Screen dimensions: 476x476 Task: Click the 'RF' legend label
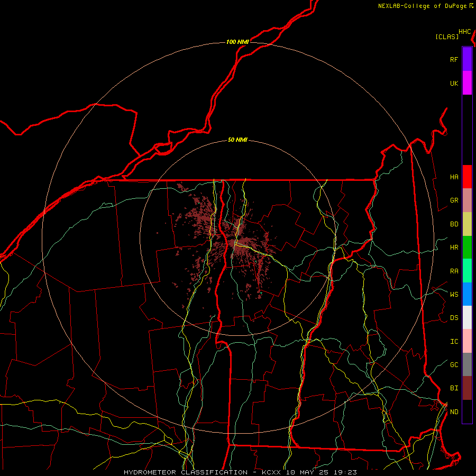click(x=454, y=59)
